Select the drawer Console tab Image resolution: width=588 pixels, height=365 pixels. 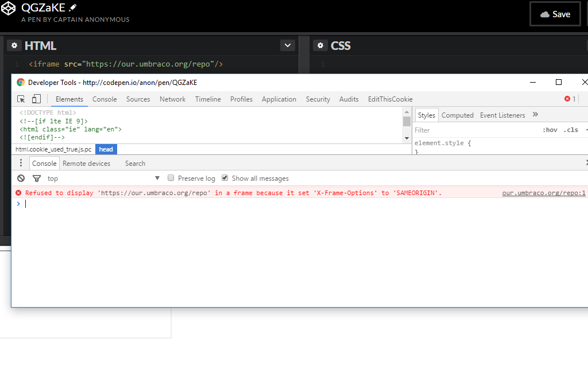coord(44,164)
